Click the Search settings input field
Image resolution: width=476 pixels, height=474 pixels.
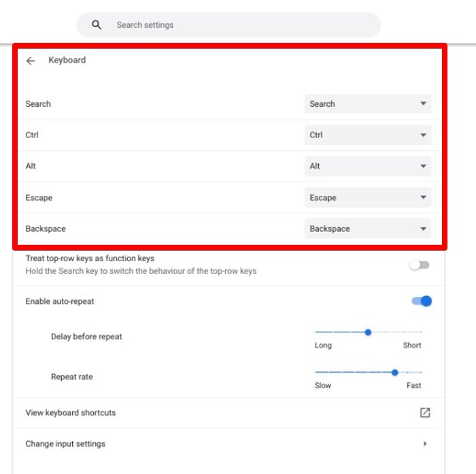[228, 25]
